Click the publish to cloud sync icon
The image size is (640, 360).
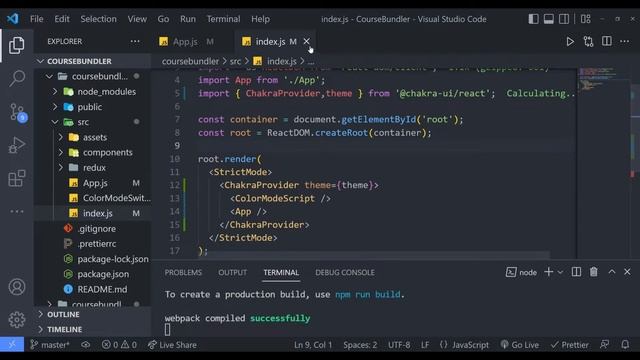(x=85, y=345)
